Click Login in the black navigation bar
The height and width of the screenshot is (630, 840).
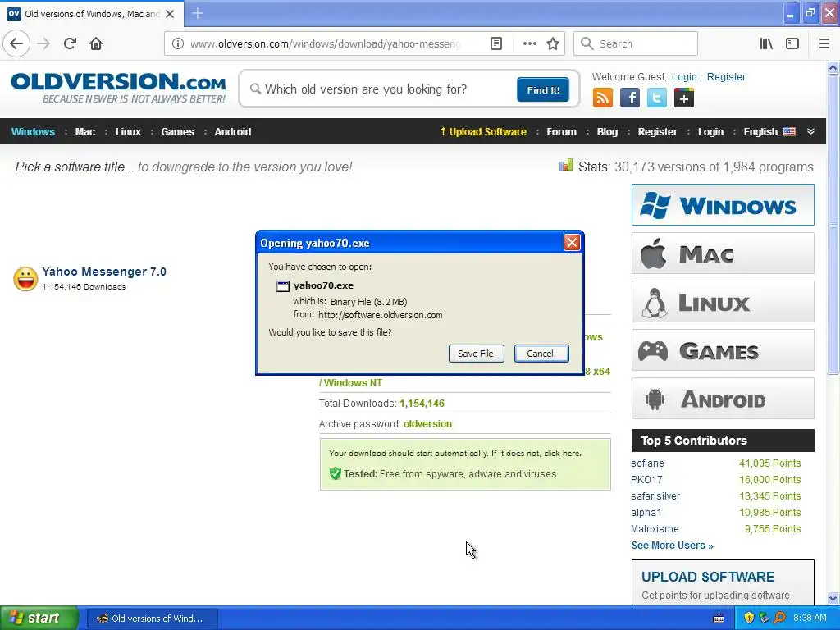point(710,132)
